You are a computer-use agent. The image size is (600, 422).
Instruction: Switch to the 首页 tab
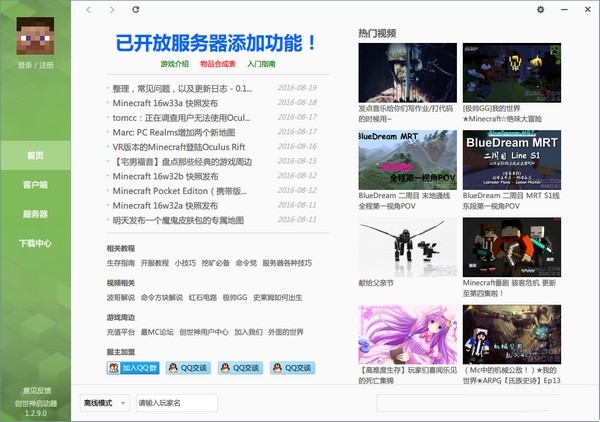35,155
